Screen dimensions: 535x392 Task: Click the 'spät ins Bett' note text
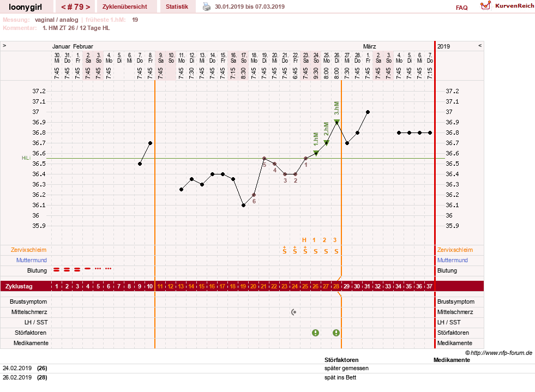click(x=340, y=377)
